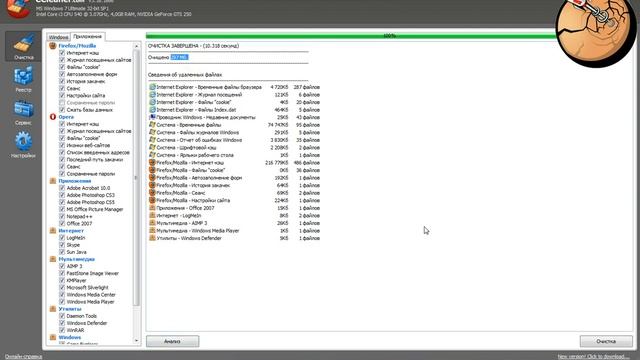
Task: Click the icon of Проводник Windows - Недавние документы row
Action: 152,117
